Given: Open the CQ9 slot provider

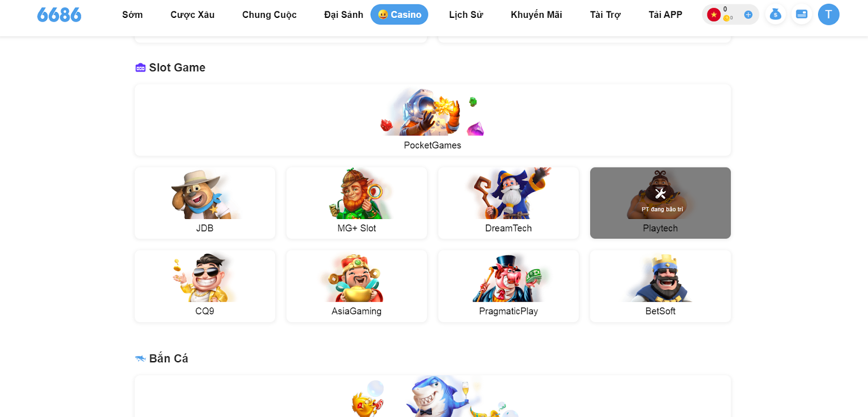Looking at the screenshot, I should (x=205, y=286).
